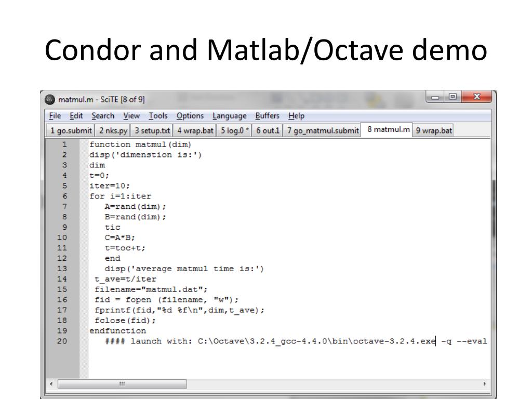Viewport: 532px width, 399px height.
Task: Click line number 1 in margin
Action: click(x=64, y=144)
